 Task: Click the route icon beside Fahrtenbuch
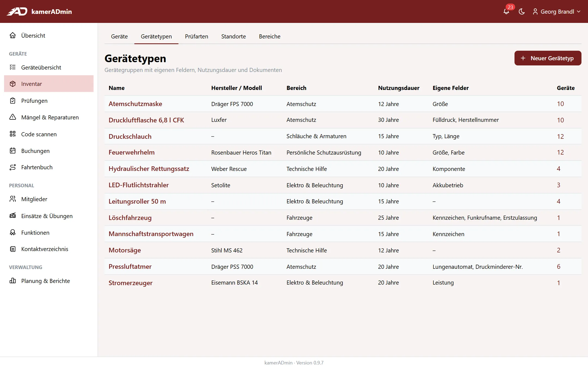pos(13,167)
